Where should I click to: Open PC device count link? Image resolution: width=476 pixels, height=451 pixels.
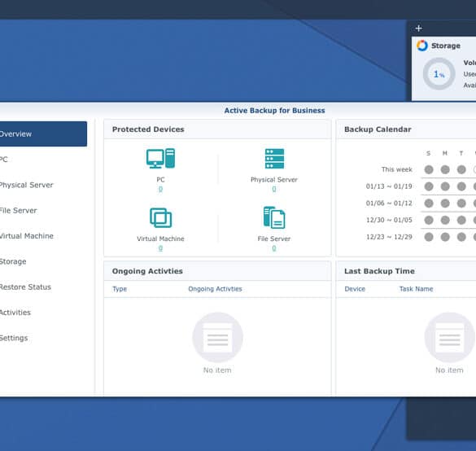tap(160, 189)
